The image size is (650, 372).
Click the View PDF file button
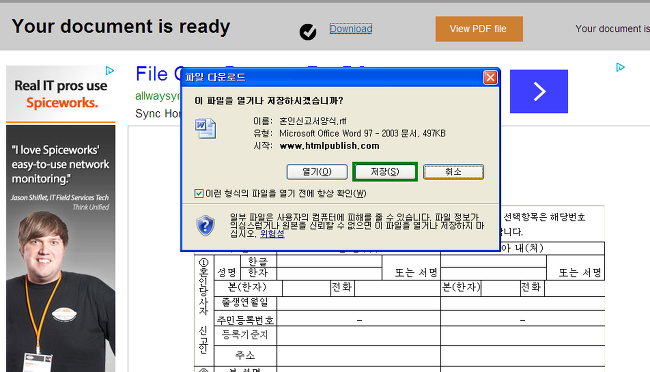tap(479, 29)
